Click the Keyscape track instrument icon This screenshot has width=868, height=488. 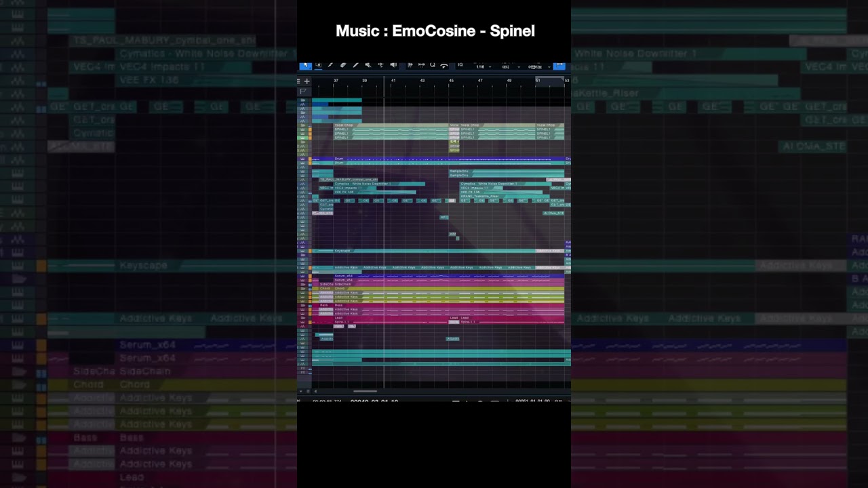point(302,251)
